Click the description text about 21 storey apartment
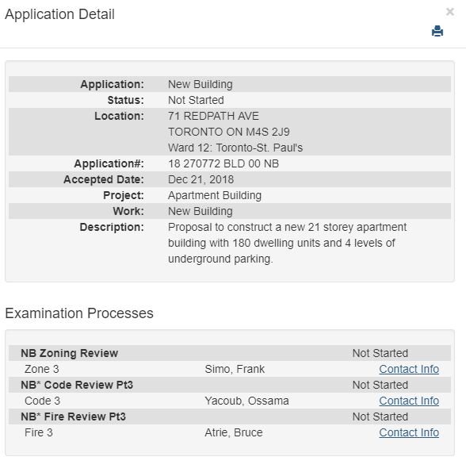The width and height of the screenshot is (466, 476). point(287,243)
